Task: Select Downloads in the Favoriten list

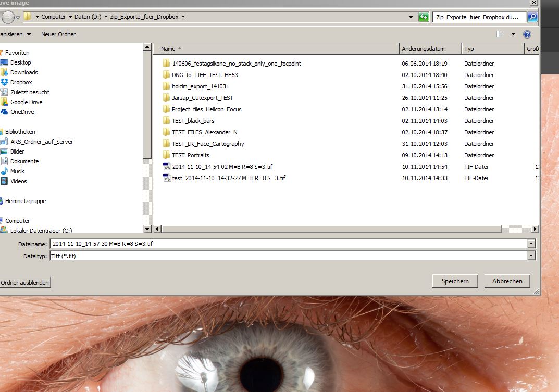Action: click(24, 72)
